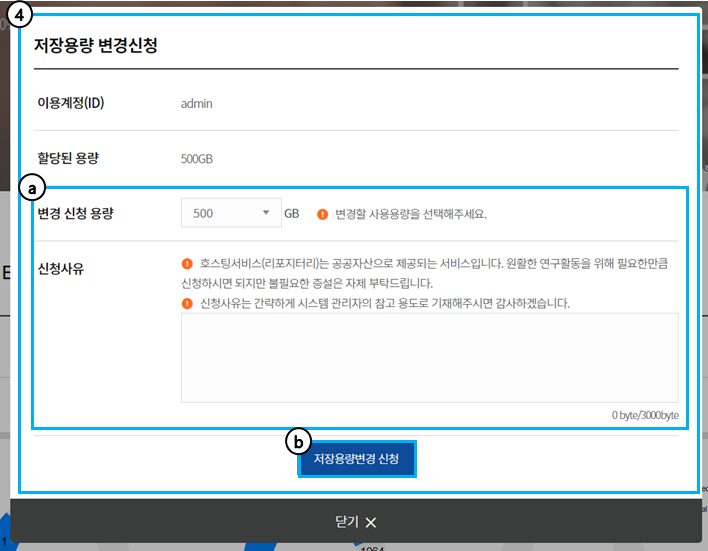Click the 저장용량 변경신청 dialog title

96,46
